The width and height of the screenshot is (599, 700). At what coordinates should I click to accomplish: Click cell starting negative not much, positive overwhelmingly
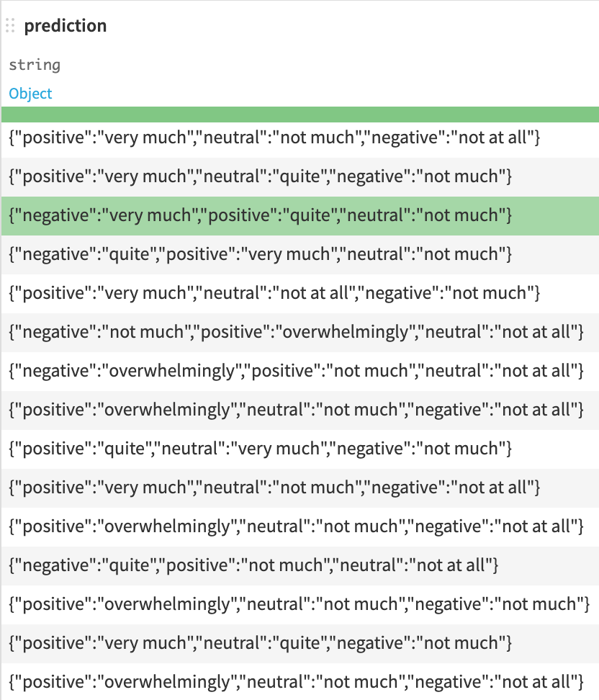click(x=295, y=332)
